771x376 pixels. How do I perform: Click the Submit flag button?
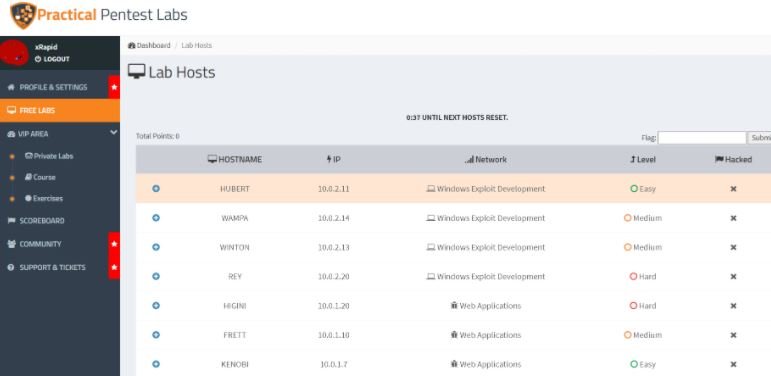[x=759, y=138]
